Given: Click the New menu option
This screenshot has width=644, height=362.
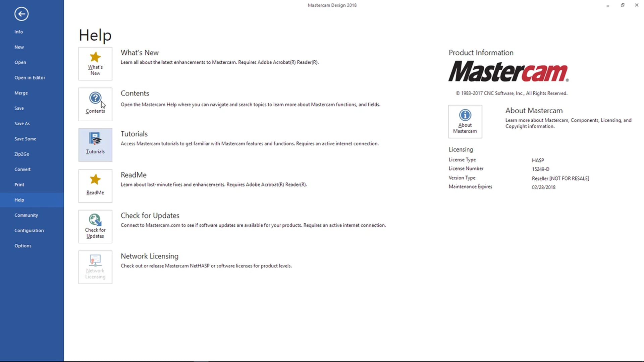Looking at the screenshot, I should (19, 47).
